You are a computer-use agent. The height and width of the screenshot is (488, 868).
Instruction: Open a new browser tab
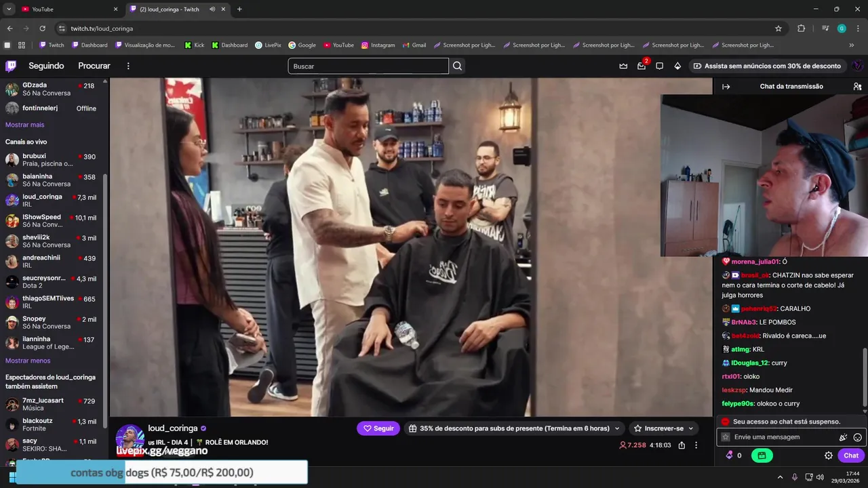click(239, 9)
